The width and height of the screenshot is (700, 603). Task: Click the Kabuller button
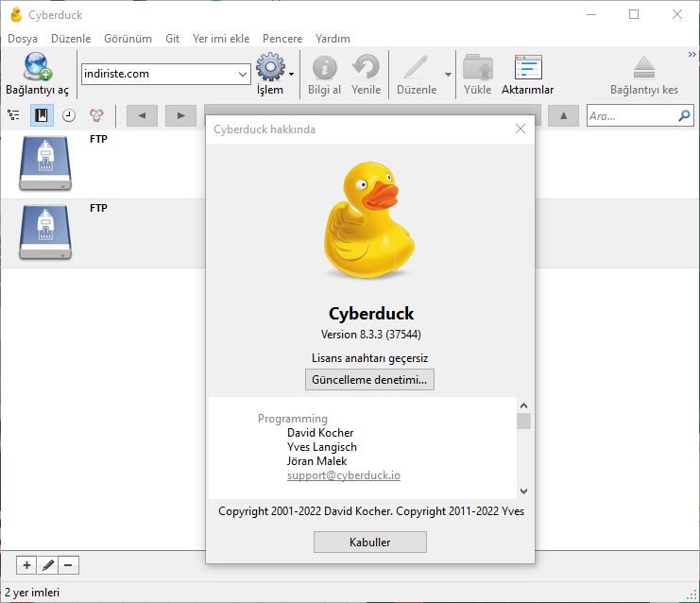click(x=370, y=543)
